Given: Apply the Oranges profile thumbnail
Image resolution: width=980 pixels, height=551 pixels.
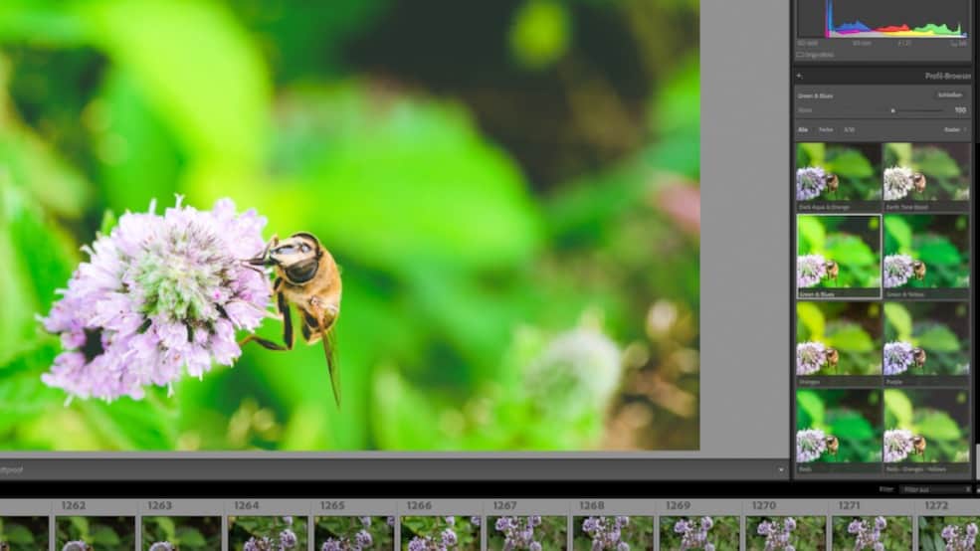Looking at the screenshot, I should (x=838, y=343).
